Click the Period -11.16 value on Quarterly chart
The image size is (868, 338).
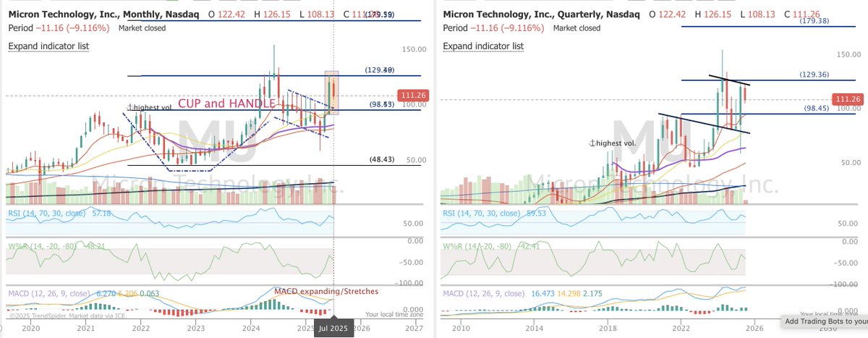pos(495,28)
